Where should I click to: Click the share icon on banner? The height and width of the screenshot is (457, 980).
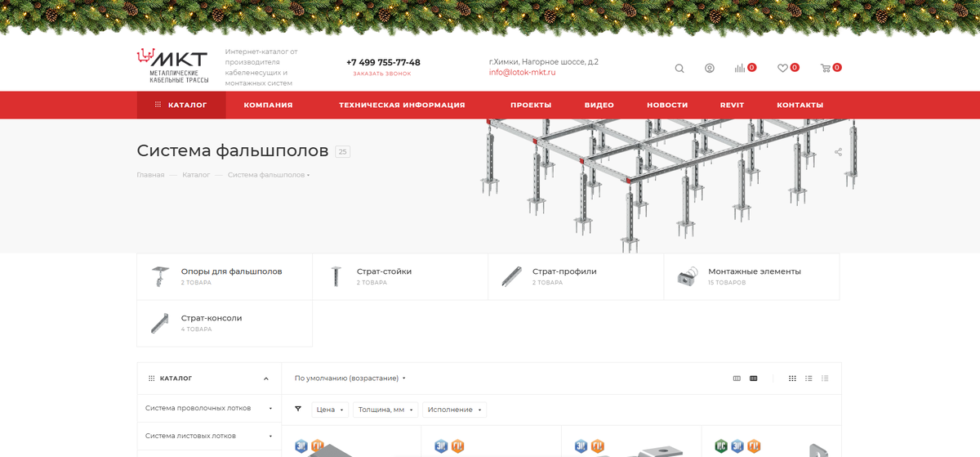[x=839, y=152]
